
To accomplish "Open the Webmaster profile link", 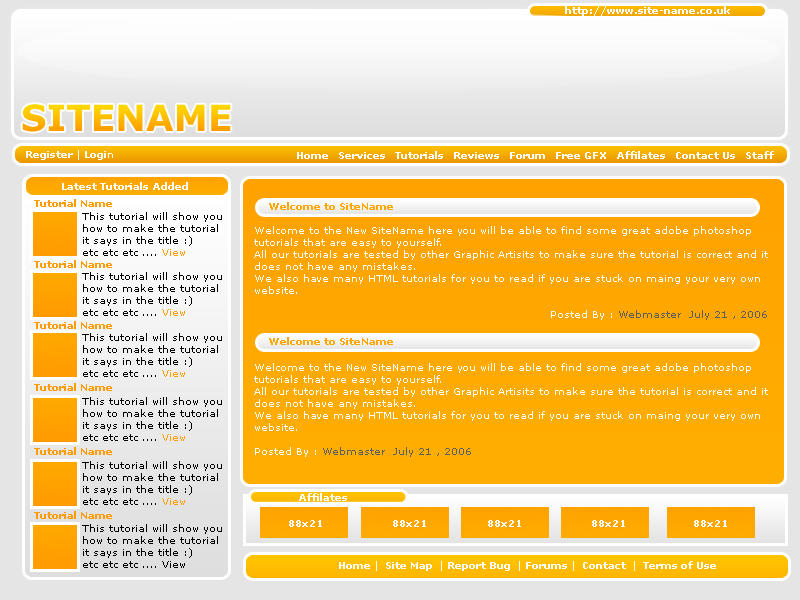I will pyautogui.click(x=651, y=313).
